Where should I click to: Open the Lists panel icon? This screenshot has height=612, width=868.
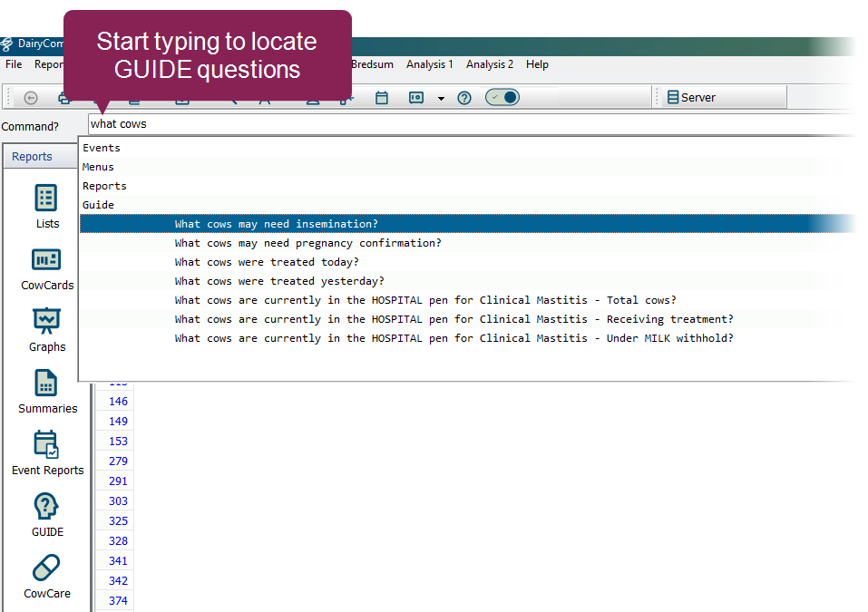click(x=46, y=198)
